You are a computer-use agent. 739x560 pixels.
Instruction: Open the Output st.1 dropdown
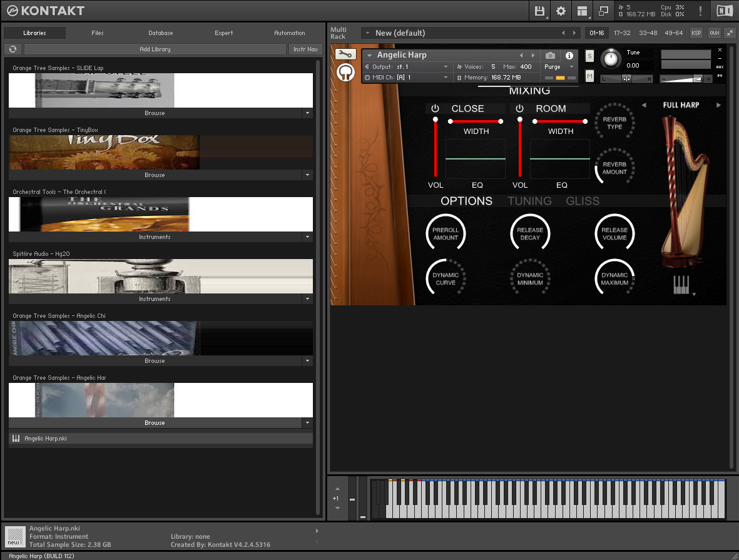coord(407,67)
